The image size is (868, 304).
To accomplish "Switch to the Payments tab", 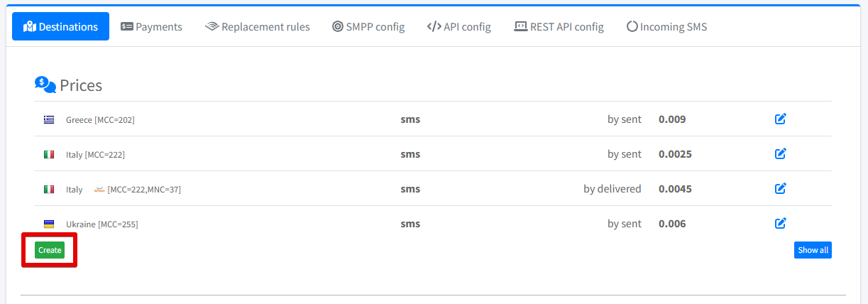I will (151, 27).
